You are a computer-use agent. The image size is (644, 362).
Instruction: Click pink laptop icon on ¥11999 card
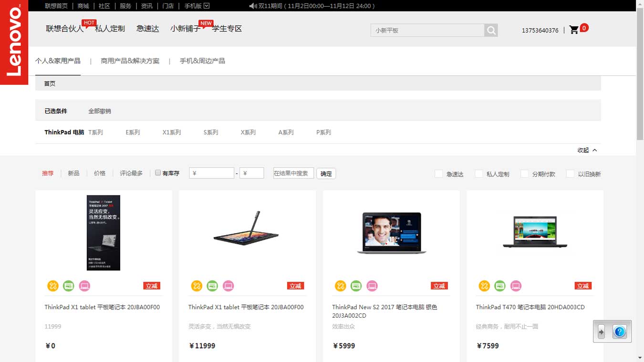[x=229, y=286]
